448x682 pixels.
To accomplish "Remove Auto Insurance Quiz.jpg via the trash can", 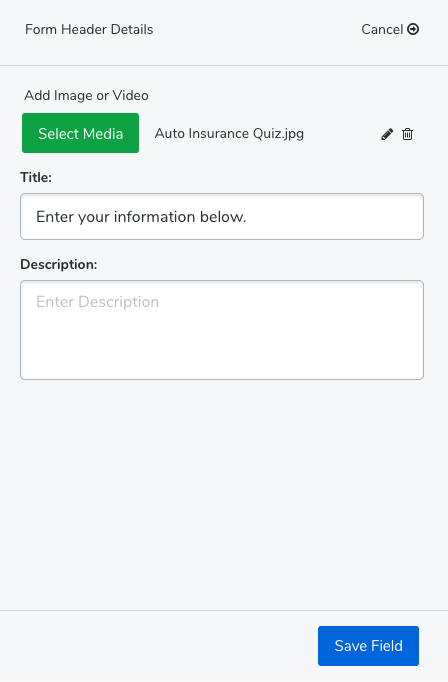I will point(408,134).
